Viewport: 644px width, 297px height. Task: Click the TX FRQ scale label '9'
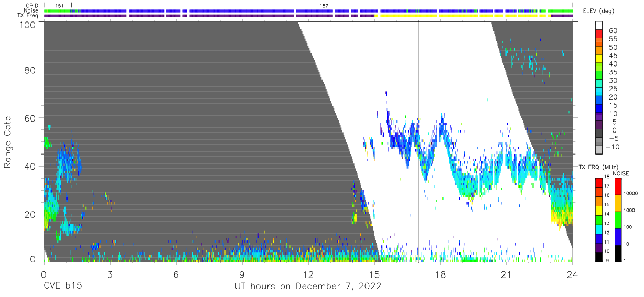607,261
